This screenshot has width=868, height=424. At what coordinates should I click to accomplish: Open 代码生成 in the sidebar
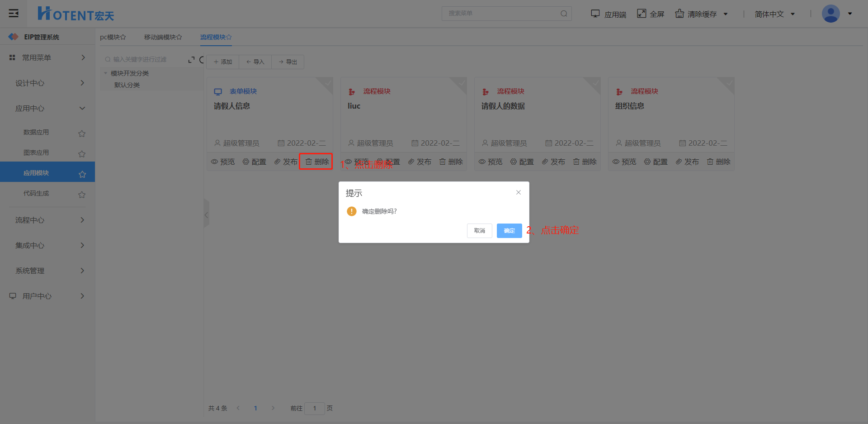pos(36,193)
